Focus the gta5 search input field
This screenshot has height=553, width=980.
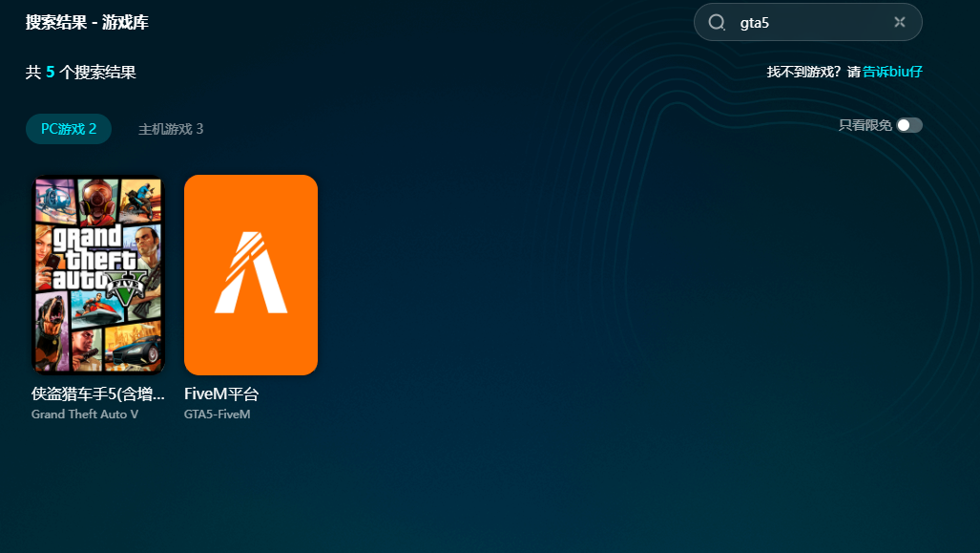[808, 23]
